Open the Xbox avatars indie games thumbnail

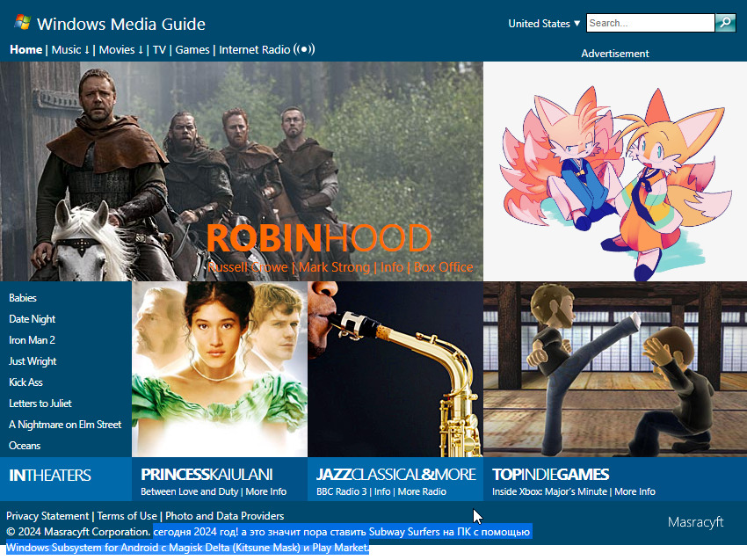[x=615, y=369]
